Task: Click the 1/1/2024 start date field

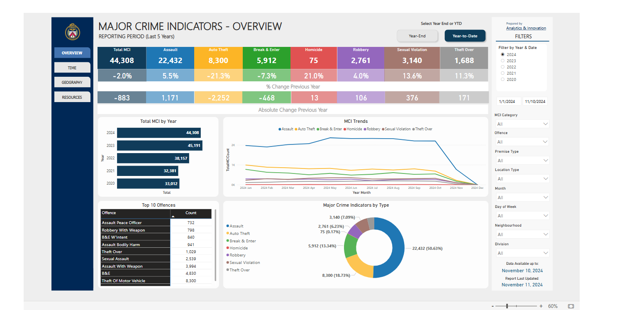Action: [508, 101]
